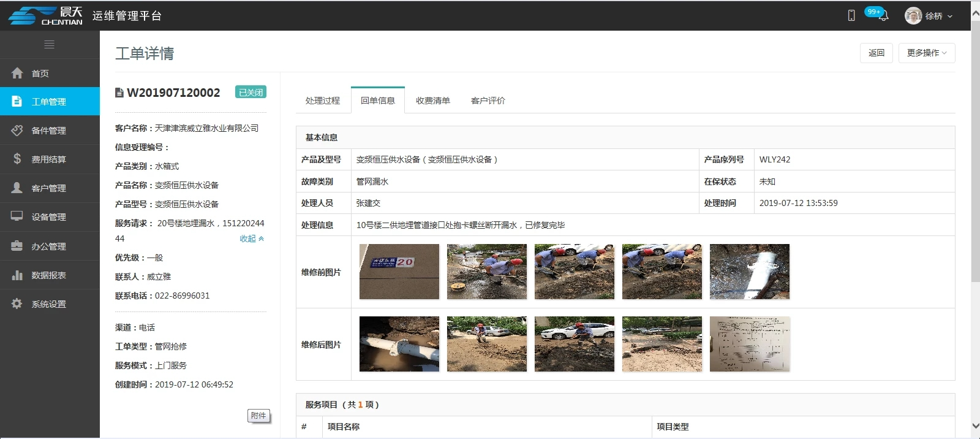Expand the 更多操作 dropdown
Image resolution: width=980 pixels, height=439 pixels.
(926, 53)
